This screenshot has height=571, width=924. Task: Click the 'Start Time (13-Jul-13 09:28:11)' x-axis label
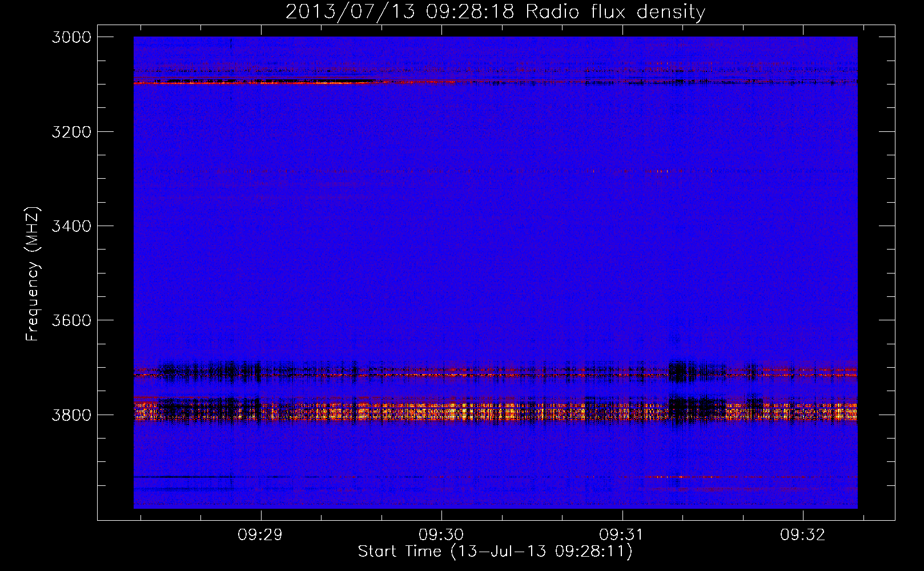495,551
